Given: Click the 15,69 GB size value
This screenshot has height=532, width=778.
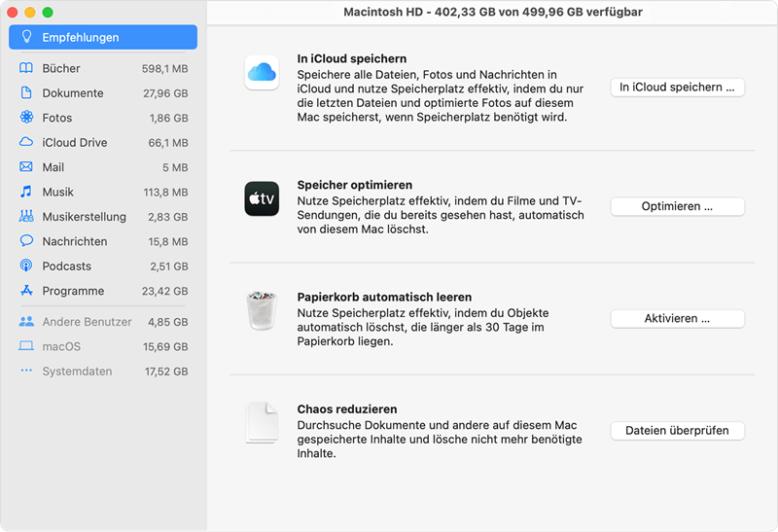Looking at the screenshot, I should (165, 347).
